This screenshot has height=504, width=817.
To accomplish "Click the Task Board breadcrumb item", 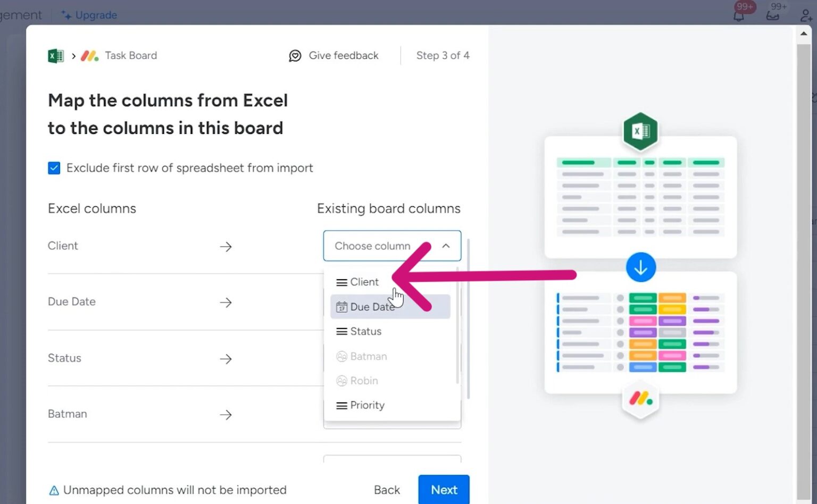I will tap(131, 55).
